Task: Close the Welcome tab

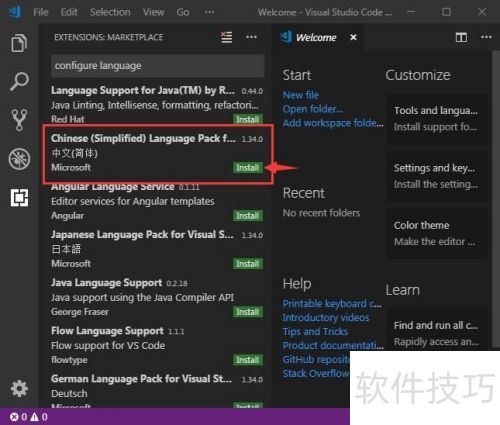Action: (353, 37)
